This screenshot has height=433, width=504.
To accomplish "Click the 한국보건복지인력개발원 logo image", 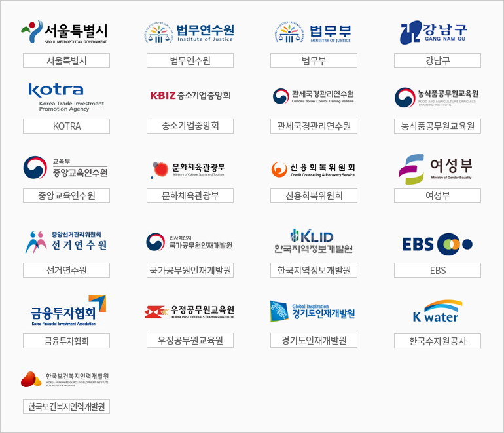I will click(x=65, y=379).
